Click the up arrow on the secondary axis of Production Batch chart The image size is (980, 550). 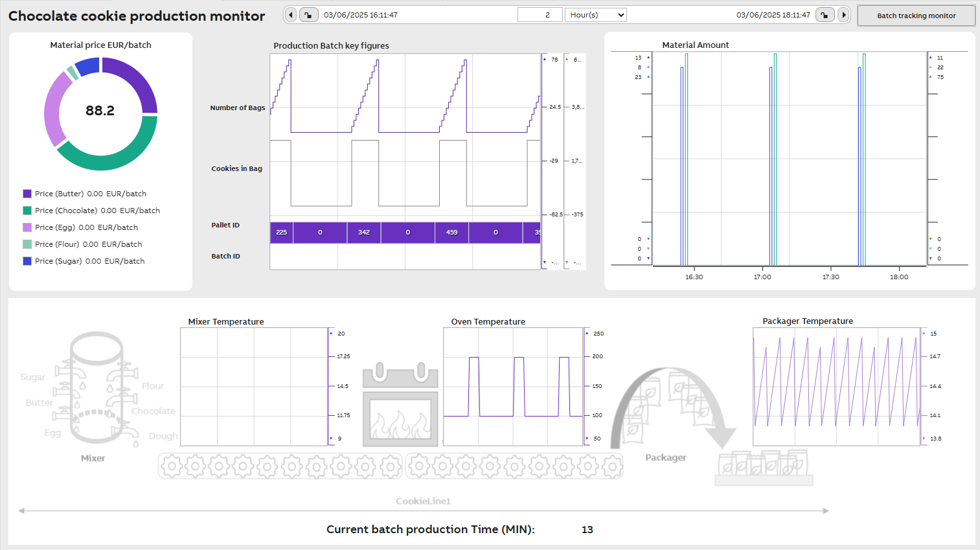click(567, 59)
